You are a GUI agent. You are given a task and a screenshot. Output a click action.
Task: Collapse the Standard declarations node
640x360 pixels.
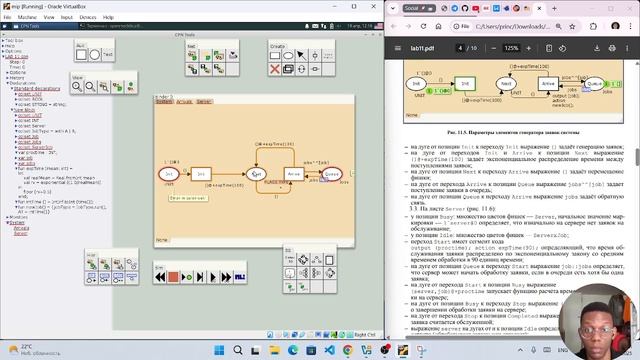click(x=12, y=89)
